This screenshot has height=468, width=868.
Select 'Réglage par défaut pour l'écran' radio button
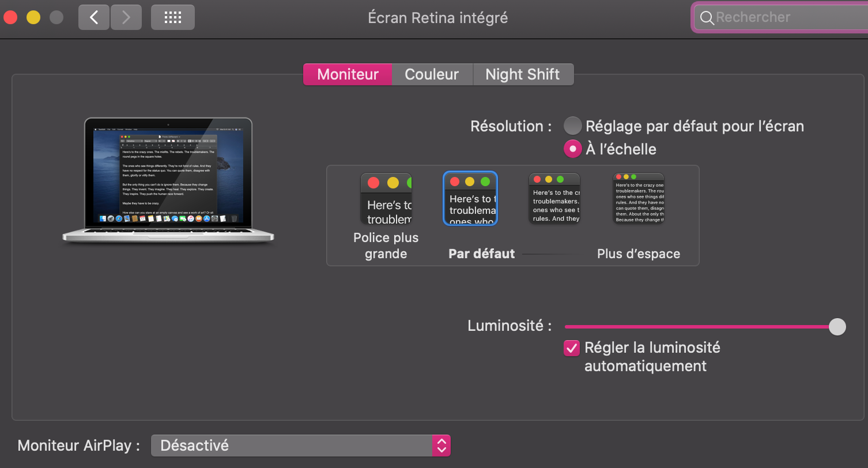572,126
